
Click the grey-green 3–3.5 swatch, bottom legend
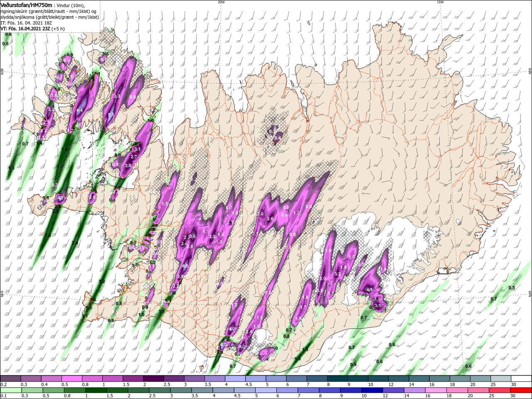click(x=181, y=390)
